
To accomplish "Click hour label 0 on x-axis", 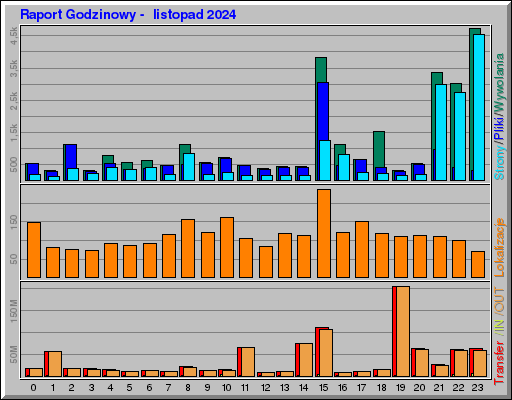I will click(x=33, y=388).
